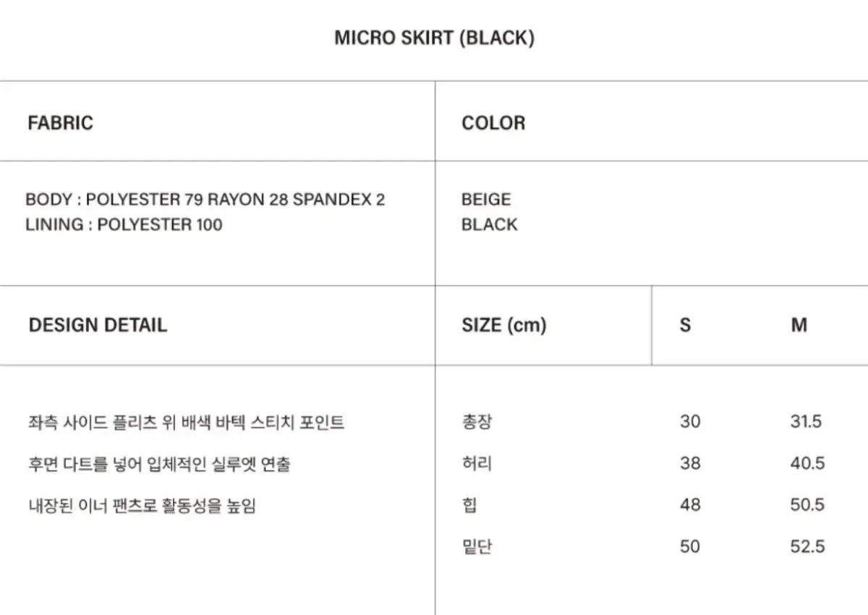Click the LINING : POLYESTER 100 text
This screenshot has width=868, height=615.
pos(124,224)
